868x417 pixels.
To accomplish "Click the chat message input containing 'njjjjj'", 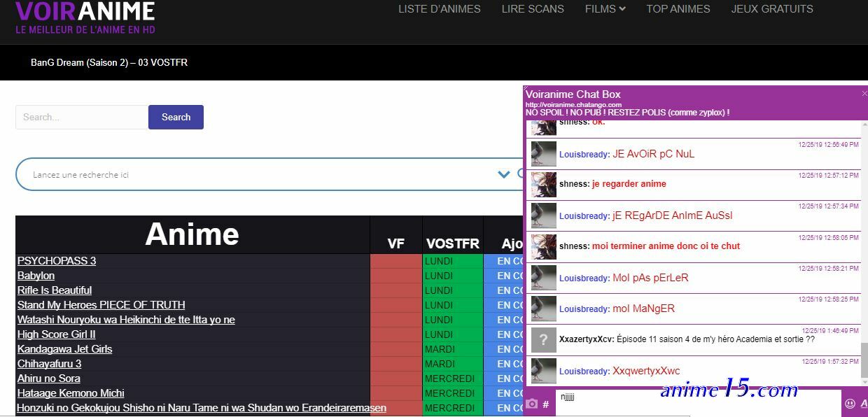I will tap(698, 404).
